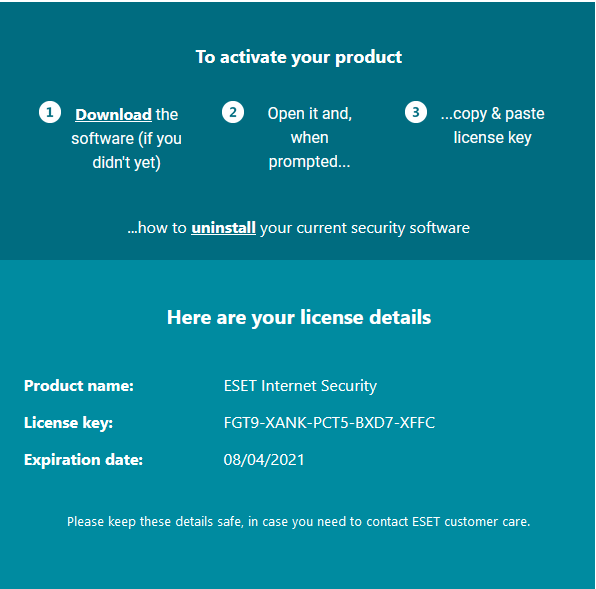Open the uninstall instructions link
Screen dimensions: 596x589
pyautogui.click(x=224, y=228)
